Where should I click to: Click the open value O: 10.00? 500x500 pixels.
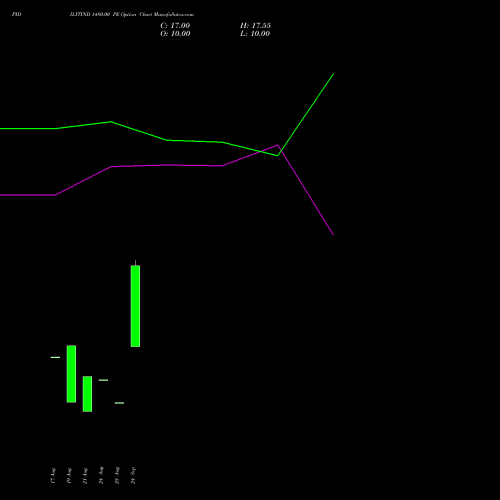(x=175, y=34)
